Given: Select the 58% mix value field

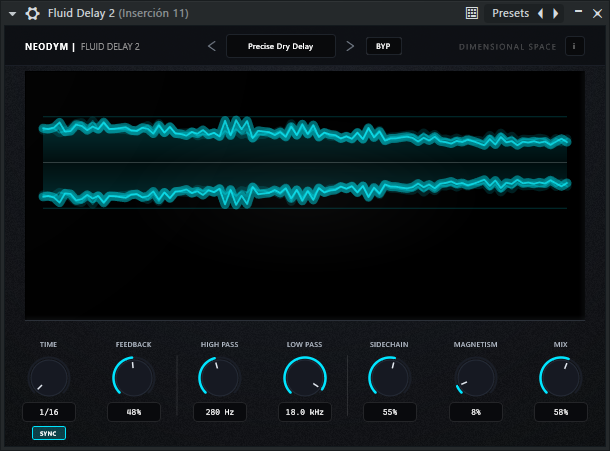Looking at the screenshot, I should point(561,412).
